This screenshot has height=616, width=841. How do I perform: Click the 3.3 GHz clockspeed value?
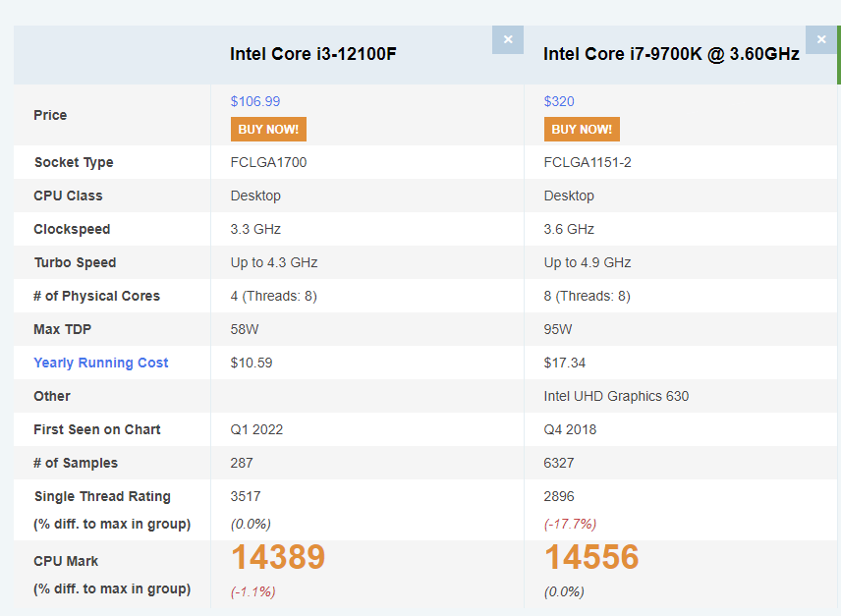[x=255, y=230]
